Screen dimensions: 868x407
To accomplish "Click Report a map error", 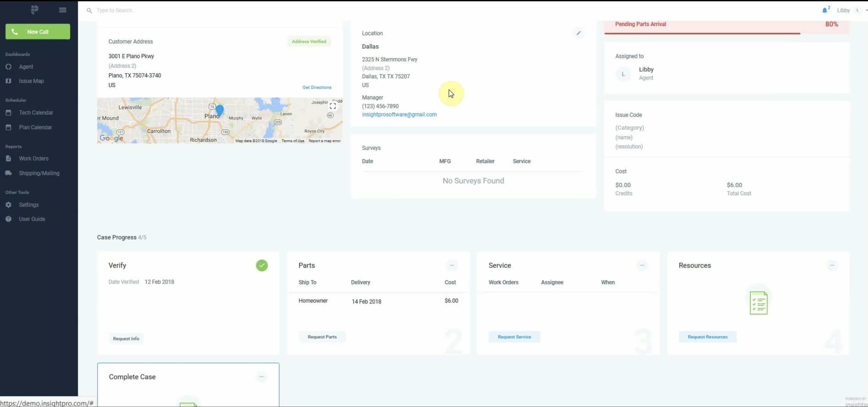I will pos(324,141).
